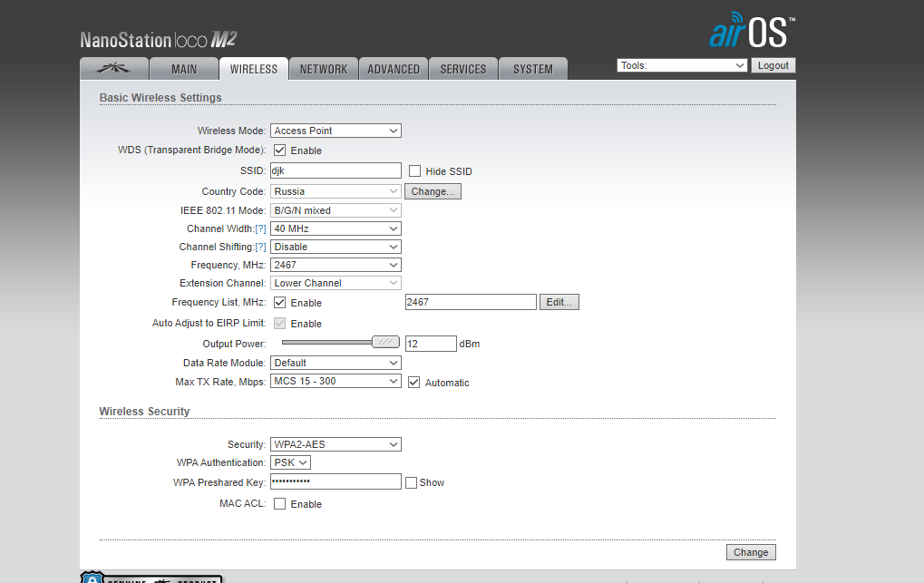Screen dimensions: 924x583
Task: Click the airOS logo
Action: point(752,30)
